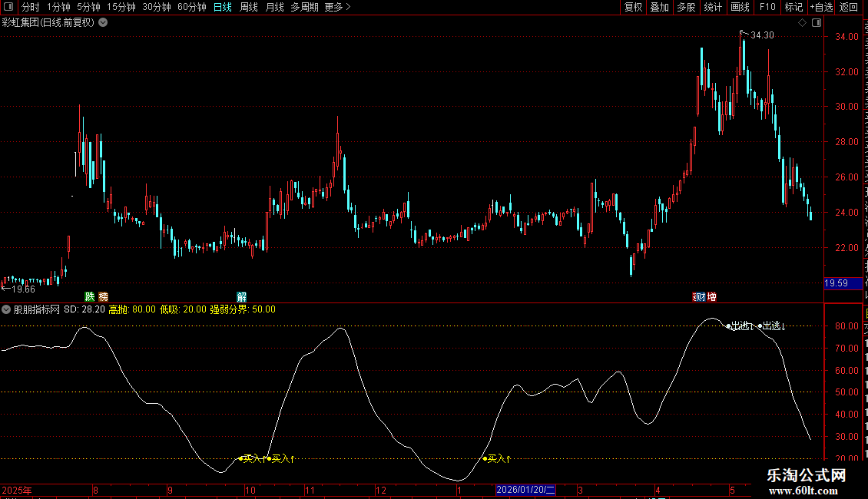The width and height of the screenshot is (868, 499).
Task: Click the 24.00 price axis label
Action: click(x=847, y=213)
